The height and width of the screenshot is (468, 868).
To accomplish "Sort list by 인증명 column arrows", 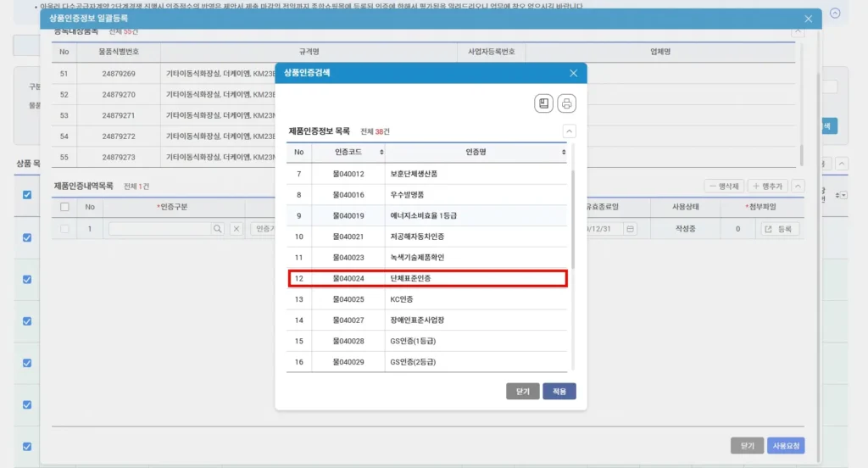I will click(x=564, y=152).
